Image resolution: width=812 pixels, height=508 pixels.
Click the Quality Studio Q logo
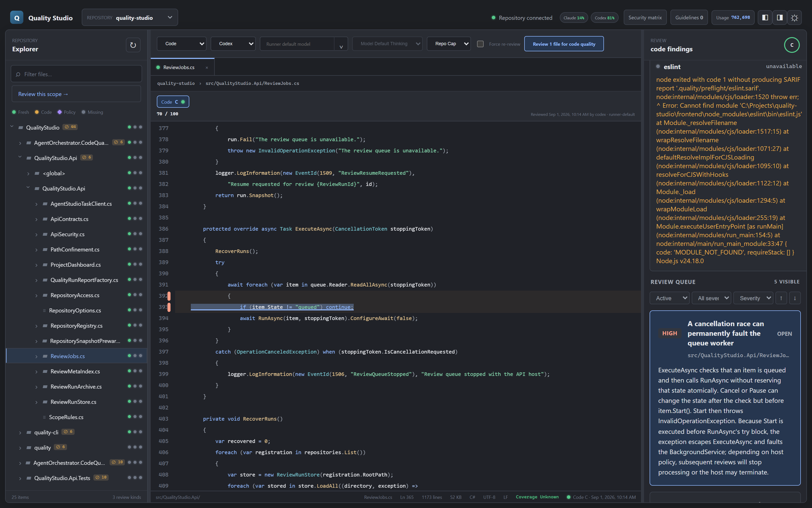16,18
